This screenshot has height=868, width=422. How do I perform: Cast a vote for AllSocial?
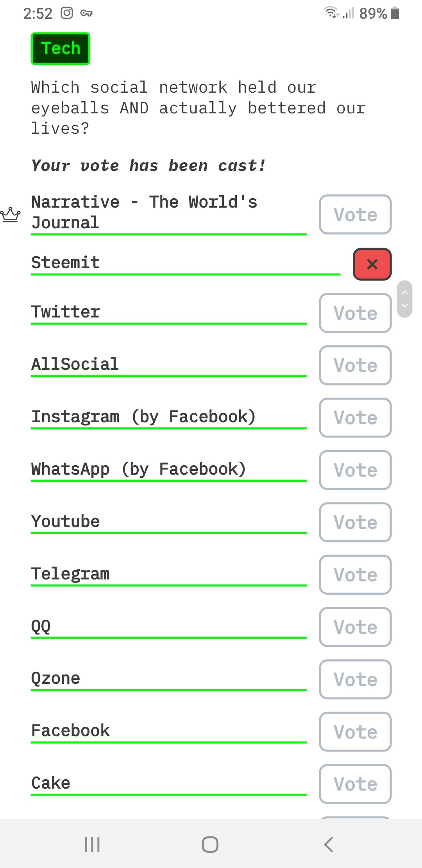(355, 366)
